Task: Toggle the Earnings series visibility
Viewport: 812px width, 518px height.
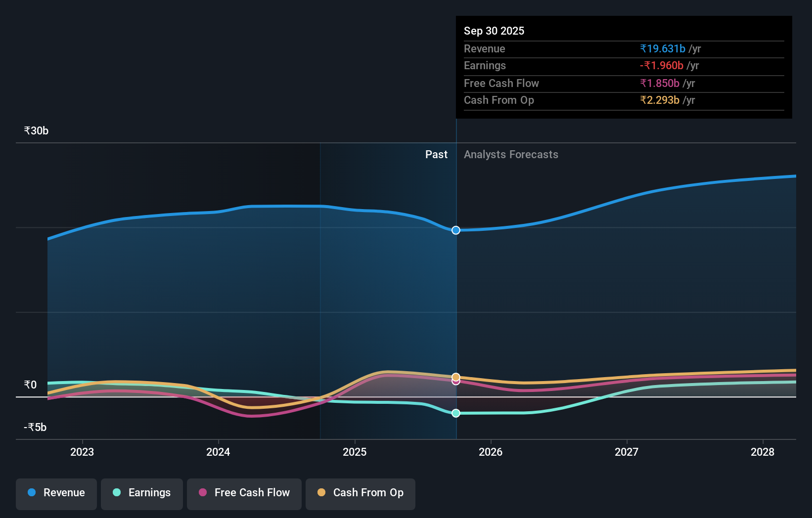Action: 142,494
